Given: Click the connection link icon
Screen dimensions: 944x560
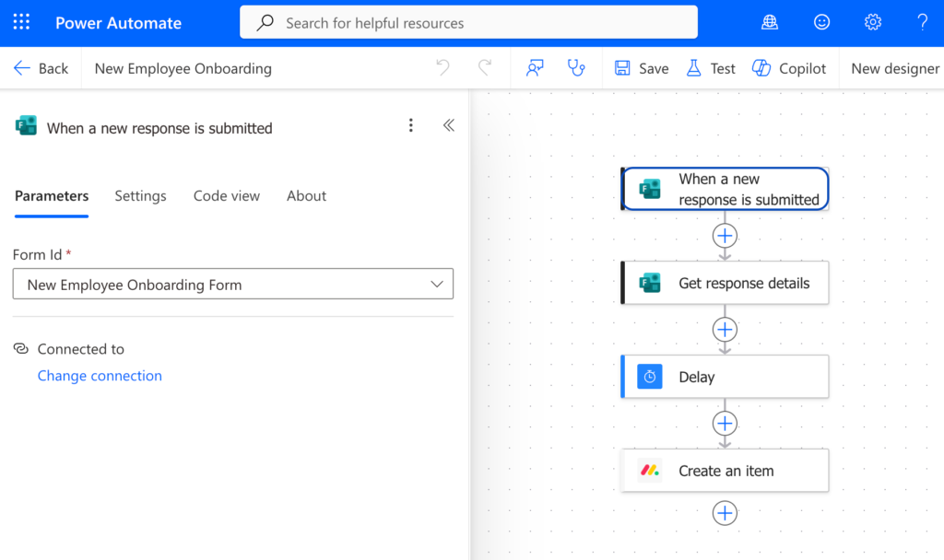Looking at the screenshot, I should tap(21, 349).
